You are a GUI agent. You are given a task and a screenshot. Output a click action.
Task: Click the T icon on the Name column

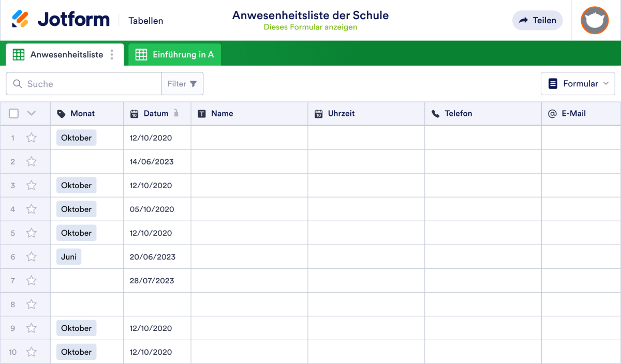[x=202, y=113]
